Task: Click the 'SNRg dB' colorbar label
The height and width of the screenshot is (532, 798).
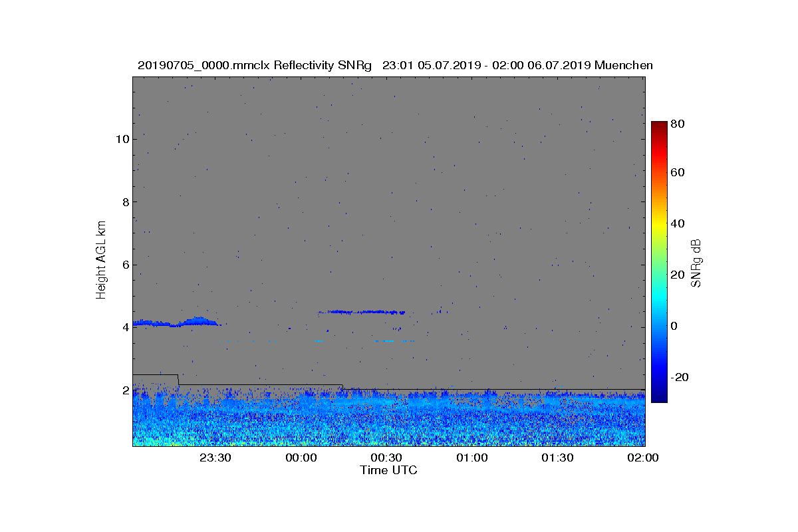Action: pyautogui.click(x=697, y=263)
